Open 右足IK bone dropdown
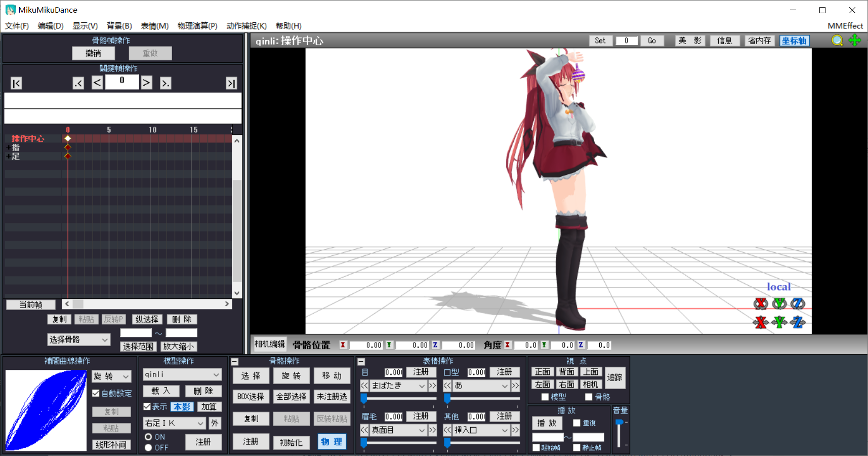Viewport: 868px width, 456px height. click(x=175, y=423)
